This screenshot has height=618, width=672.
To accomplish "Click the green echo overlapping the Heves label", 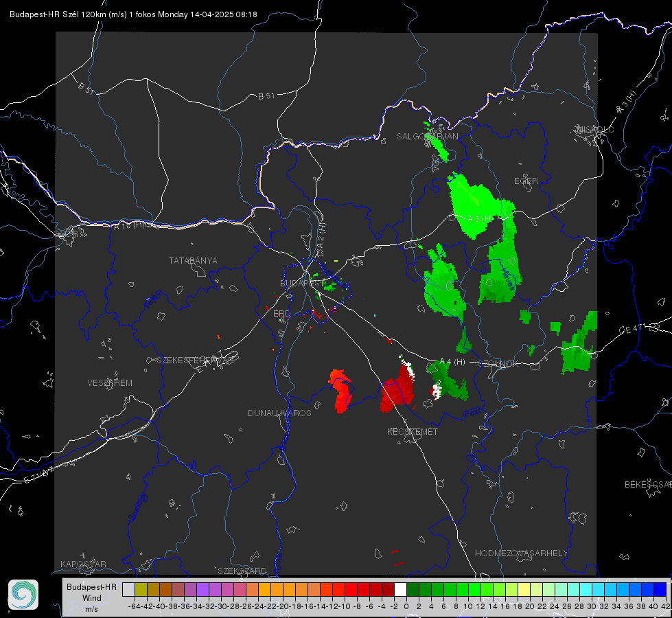I will click(502, 270).
